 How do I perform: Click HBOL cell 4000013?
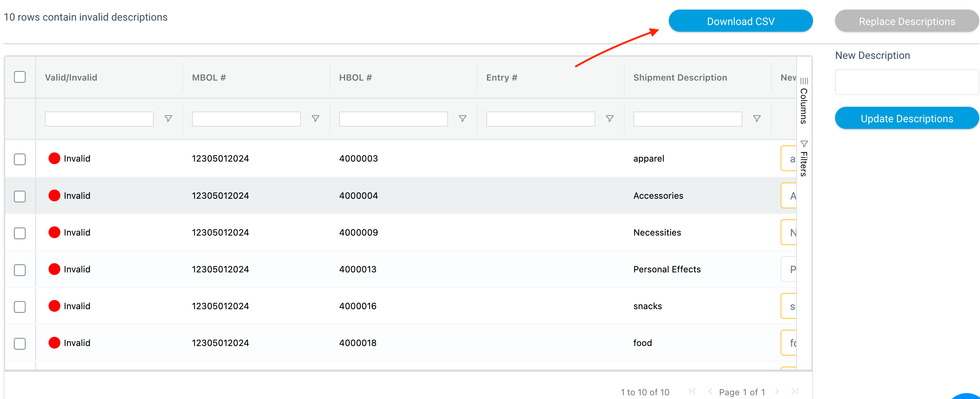point(358,269)
